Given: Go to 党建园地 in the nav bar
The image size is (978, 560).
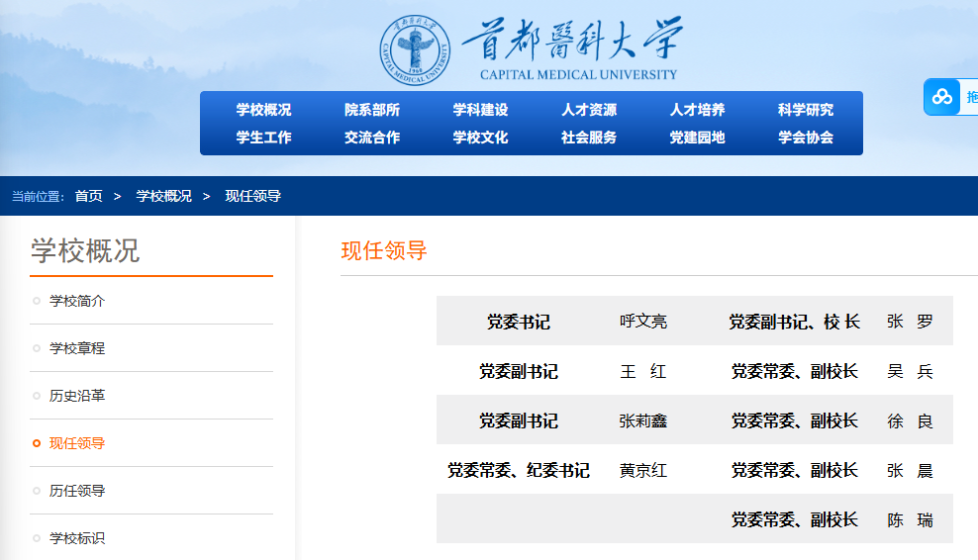Looking at the screenshot, I should [697, 138].
